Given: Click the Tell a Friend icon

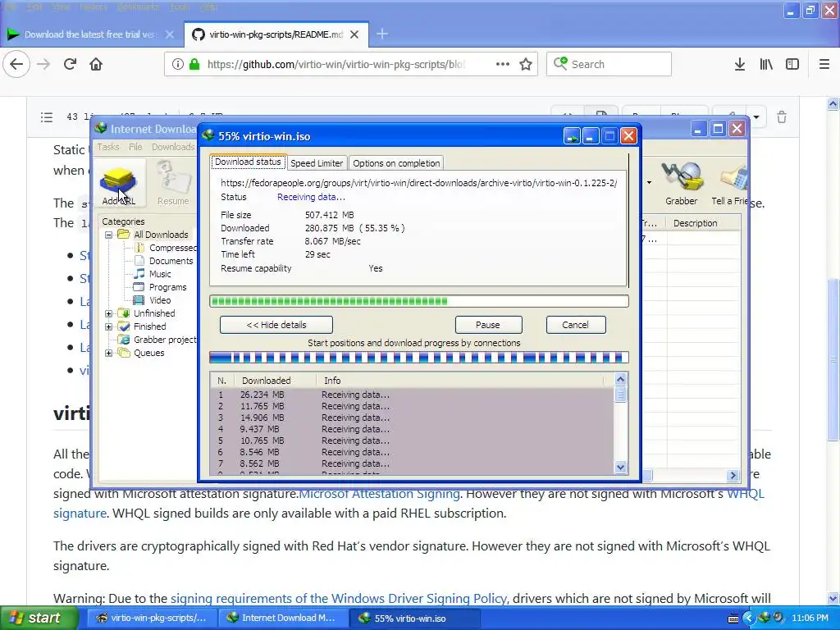Looking at the screenshot, I should 729,185.
